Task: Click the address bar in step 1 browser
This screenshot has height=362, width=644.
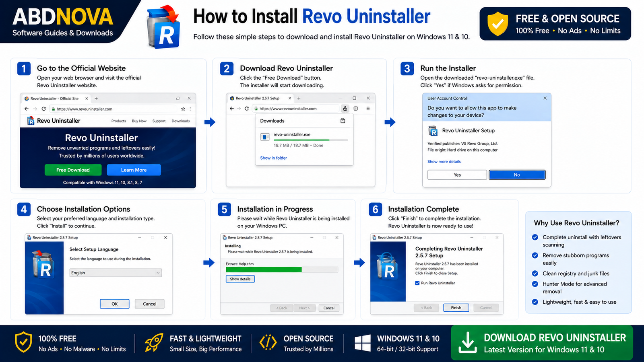Action: (118, 109)
